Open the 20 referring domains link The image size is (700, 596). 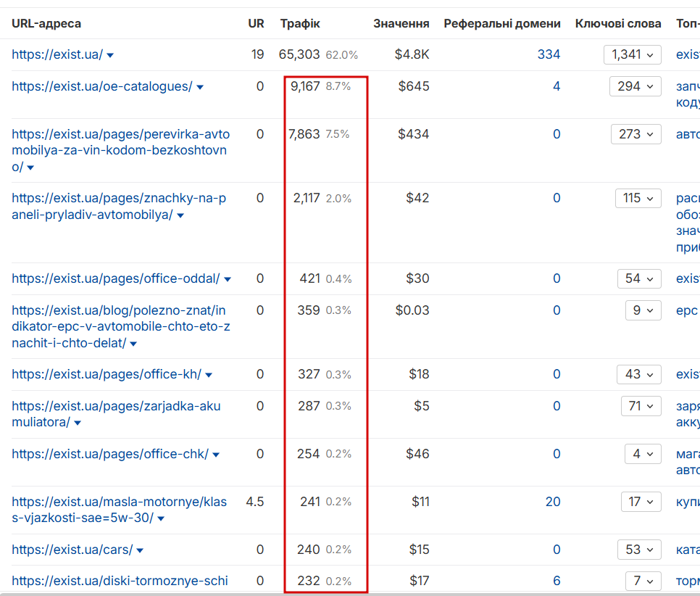click(x=553, y=502)
